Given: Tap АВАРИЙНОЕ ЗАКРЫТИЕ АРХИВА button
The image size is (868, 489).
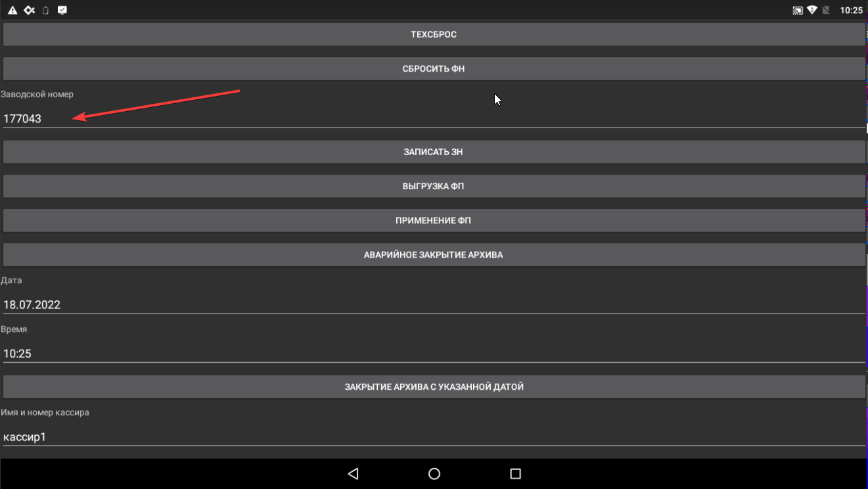Looking at the screenshot, I should click(434, 254).
